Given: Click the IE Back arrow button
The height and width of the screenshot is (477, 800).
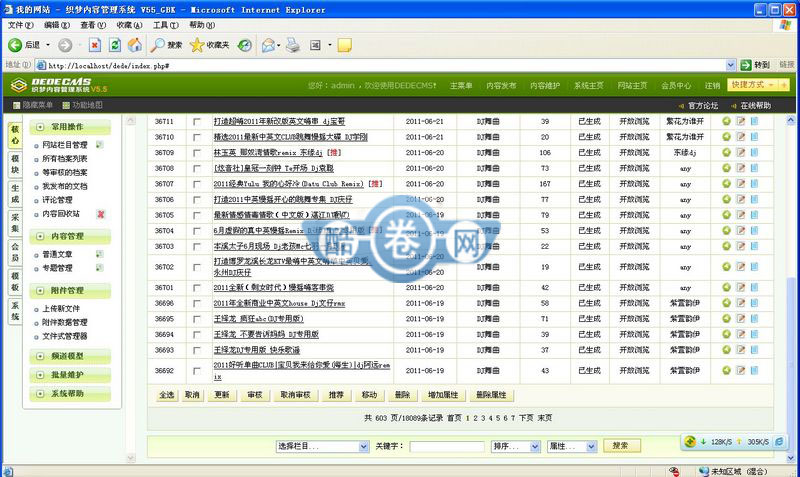Looking at the screenshot, I should (x=15, y=45).
